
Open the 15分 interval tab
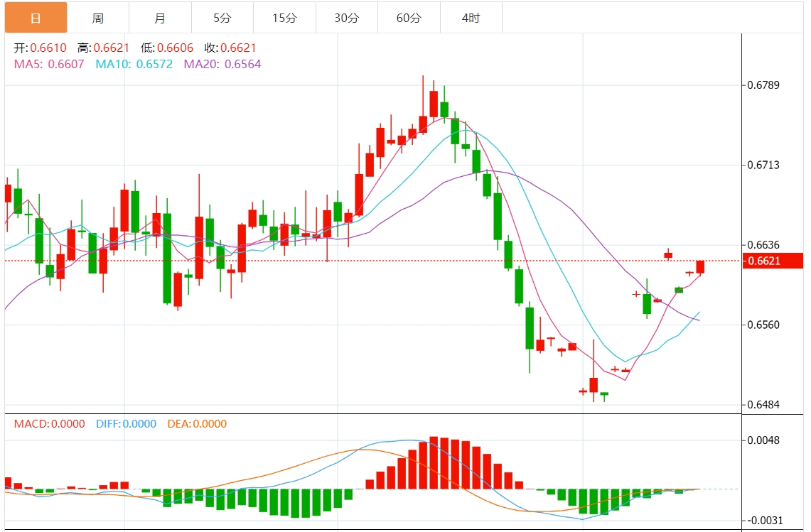click(x=284, y=18)
